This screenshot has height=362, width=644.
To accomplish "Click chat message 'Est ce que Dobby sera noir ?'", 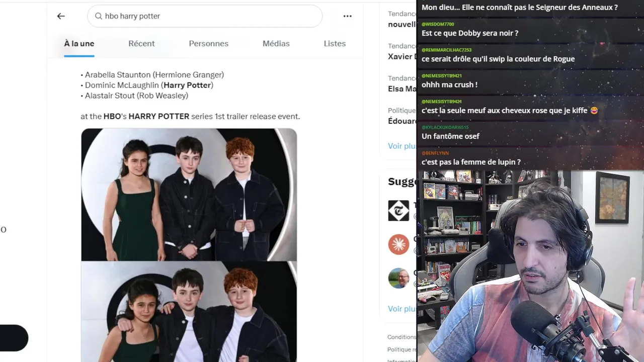I will pyautogui.click(x=470, y=33).
